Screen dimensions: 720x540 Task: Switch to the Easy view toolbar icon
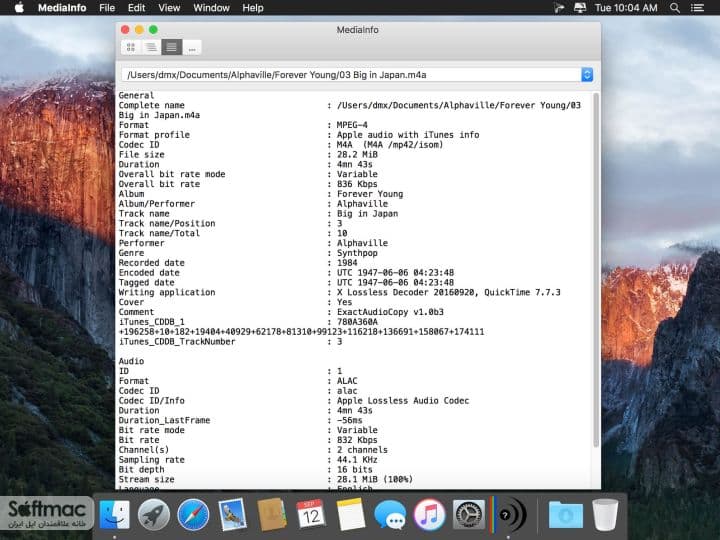coord(131,47)
